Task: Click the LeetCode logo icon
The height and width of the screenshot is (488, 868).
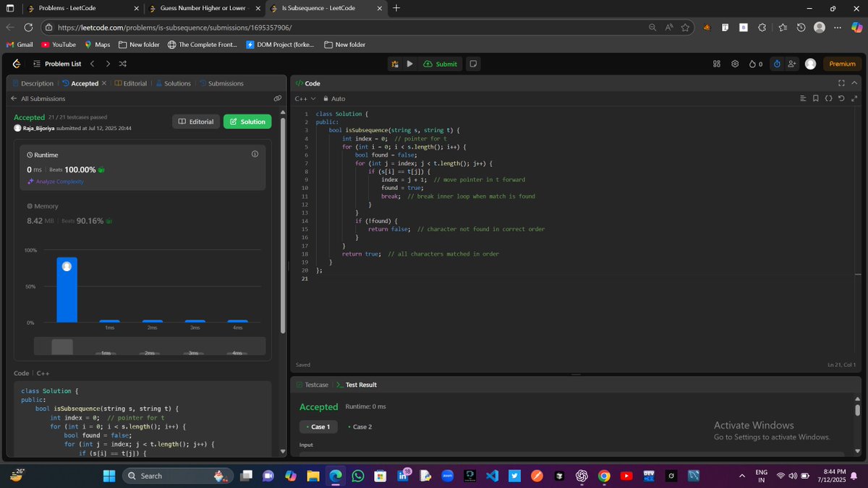Action: [x=17, y=64]
